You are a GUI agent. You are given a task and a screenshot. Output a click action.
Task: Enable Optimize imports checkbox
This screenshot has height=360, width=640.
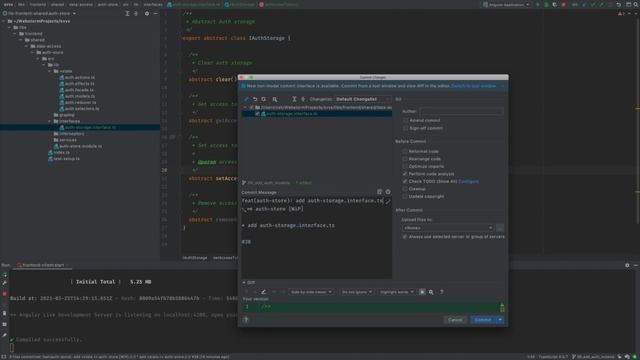pyautogui.click(x=405, y=166)
